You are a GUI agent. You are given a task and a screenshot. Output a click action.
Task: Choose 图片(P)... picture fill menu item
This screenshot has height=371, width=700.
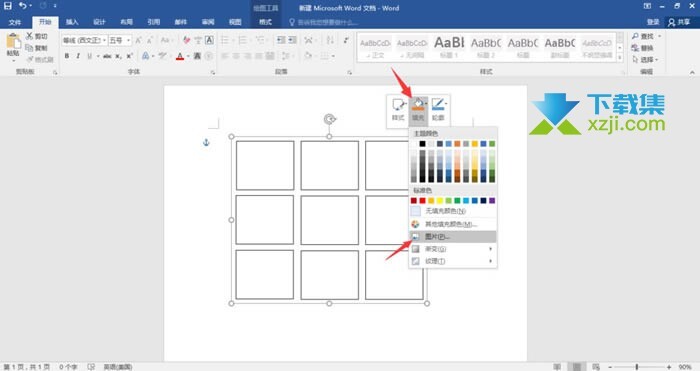coord(453,237)
